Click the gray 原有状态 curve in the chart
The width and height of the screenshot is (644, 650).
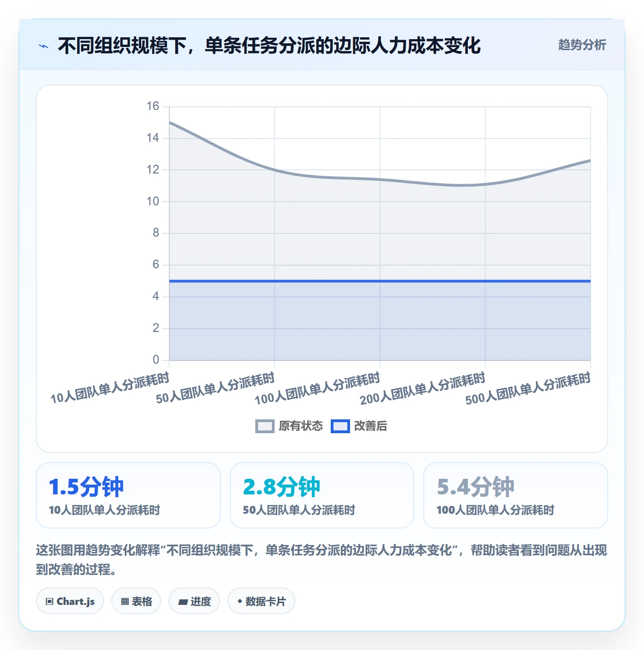380,180
